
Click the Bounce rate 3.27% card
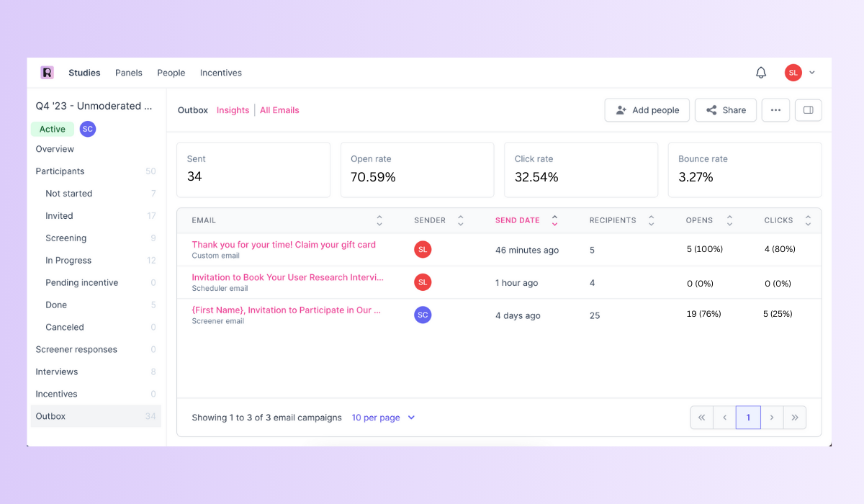click(745, 170)
